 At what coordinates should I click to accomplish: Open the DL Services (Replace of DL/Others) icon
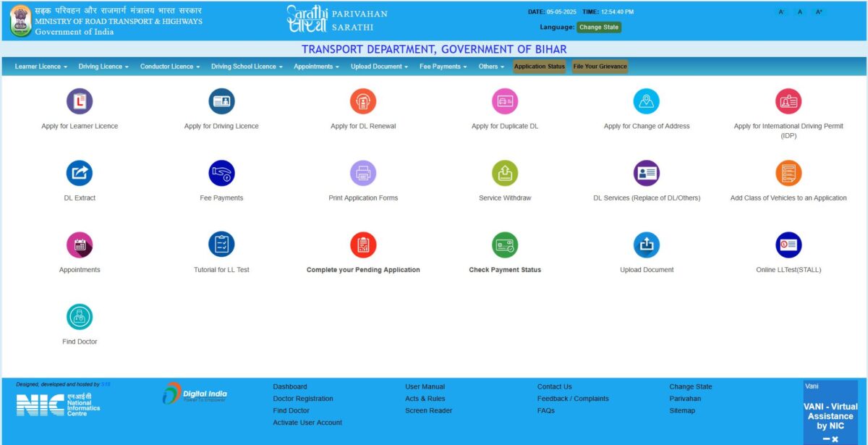647,173
